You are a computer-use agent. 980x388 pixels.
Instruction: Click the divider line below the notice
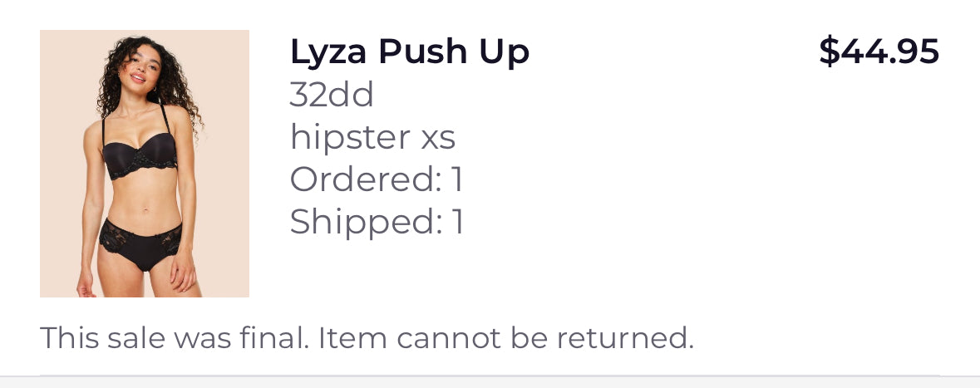click(490, 376)
